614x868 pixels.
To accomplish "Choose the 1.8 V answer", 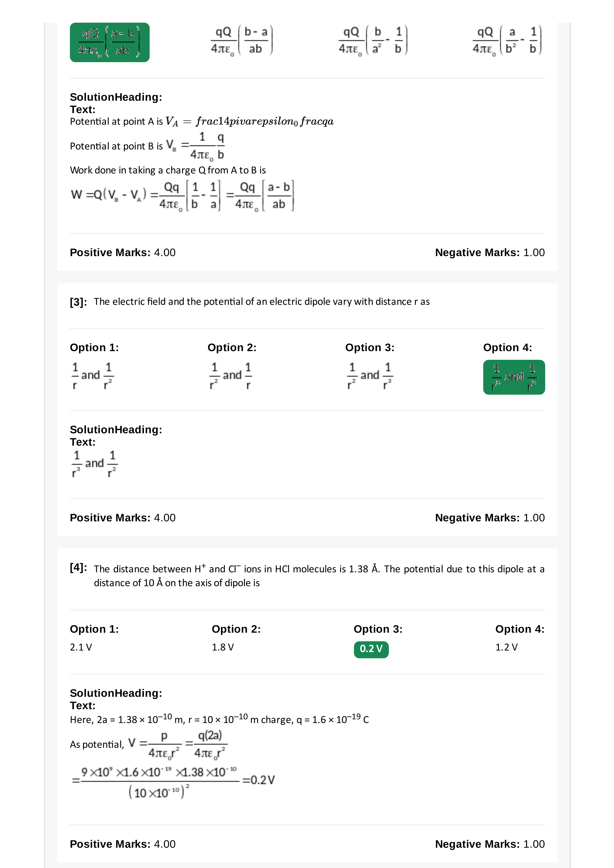I will [223, 647].
